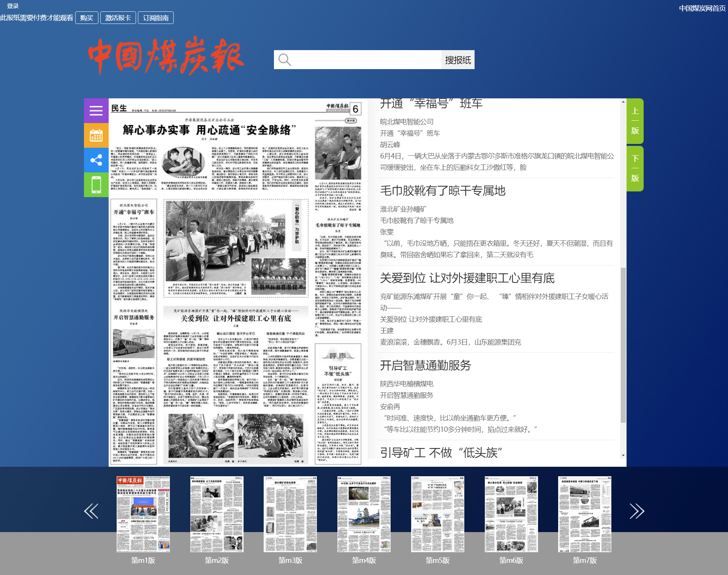The height and width of the screenshot is (575, 728).
Task: Click 呼声 column 引导矿工 on page image
Action: [338, 371]
